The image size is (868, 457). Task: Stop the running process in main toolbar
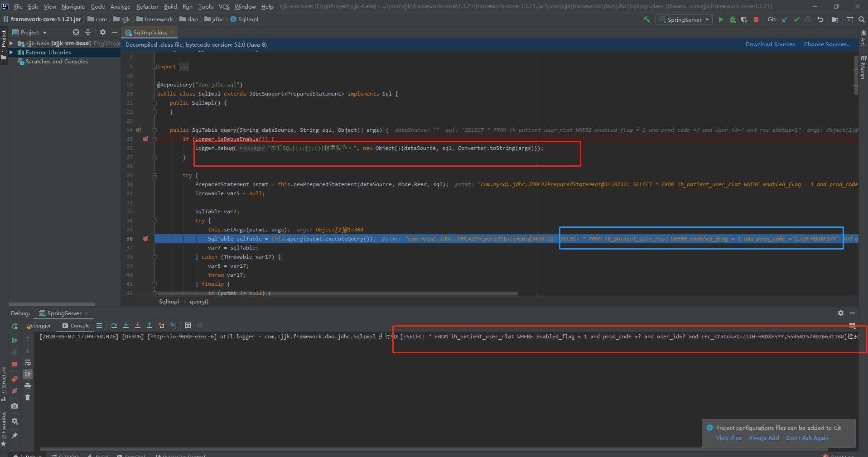(756, 19)
